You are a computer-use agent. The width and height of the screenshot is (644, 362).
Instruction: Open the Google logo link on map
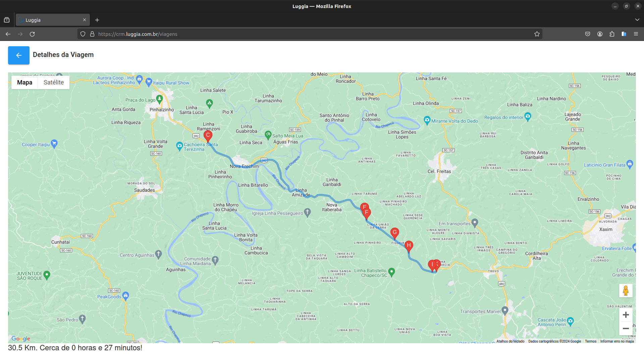pos(21,339)
